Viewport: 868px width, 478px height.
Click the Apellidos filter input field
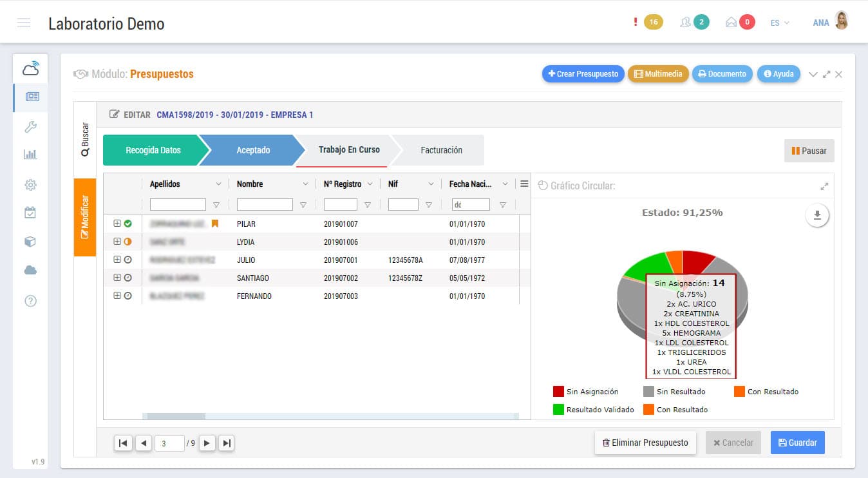(178, 205)
